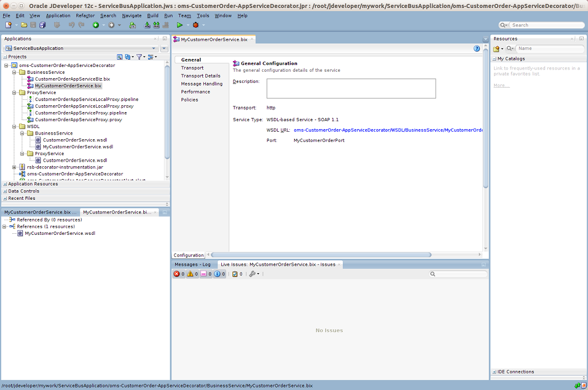Expand the IDE Connections section
Screen dimensions: 588x390
494,372
